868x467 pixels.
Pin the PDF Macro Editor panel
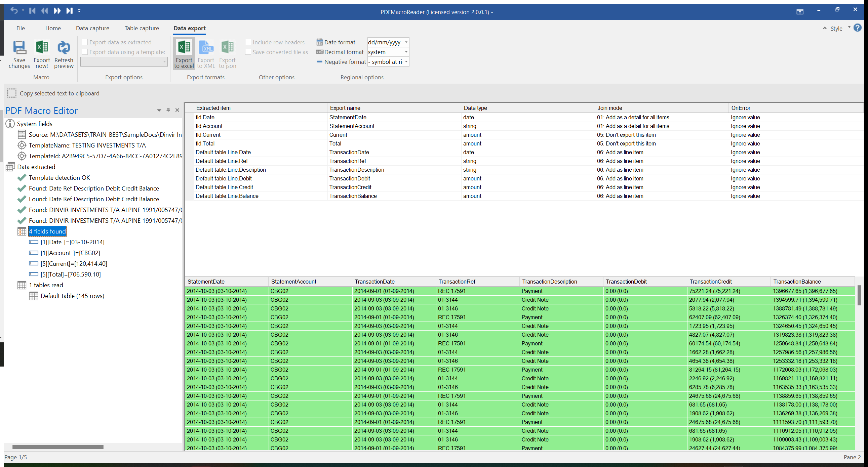coord(168,110)
